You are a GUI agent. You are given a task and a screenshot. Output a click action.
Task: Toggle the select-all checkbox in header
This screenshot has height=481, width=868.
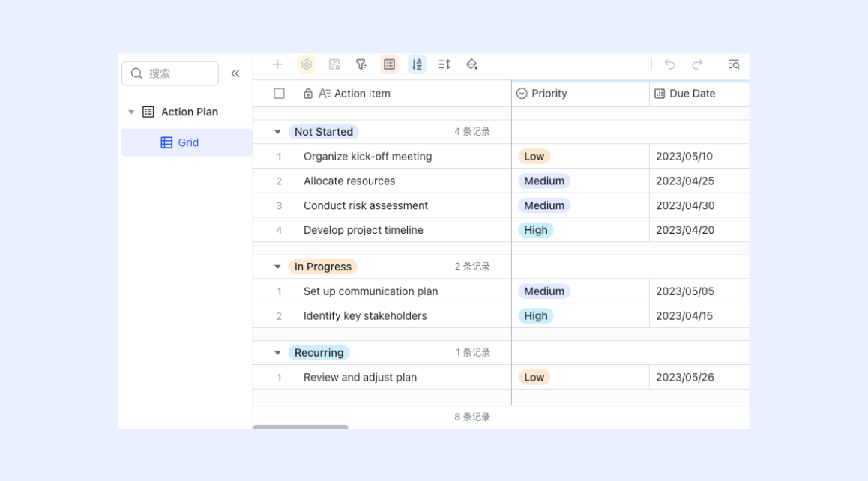tap(279, 94)
